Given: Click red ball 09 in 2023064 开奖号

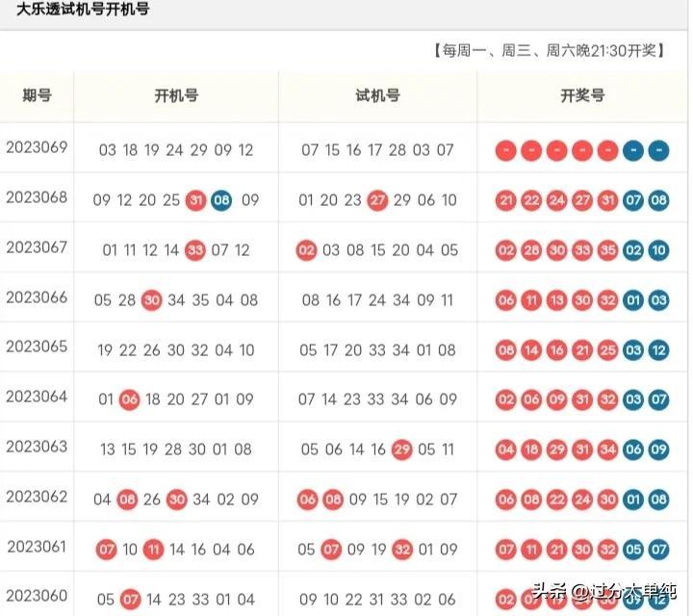Looking at the screenshot, I should tap(557, 399).
